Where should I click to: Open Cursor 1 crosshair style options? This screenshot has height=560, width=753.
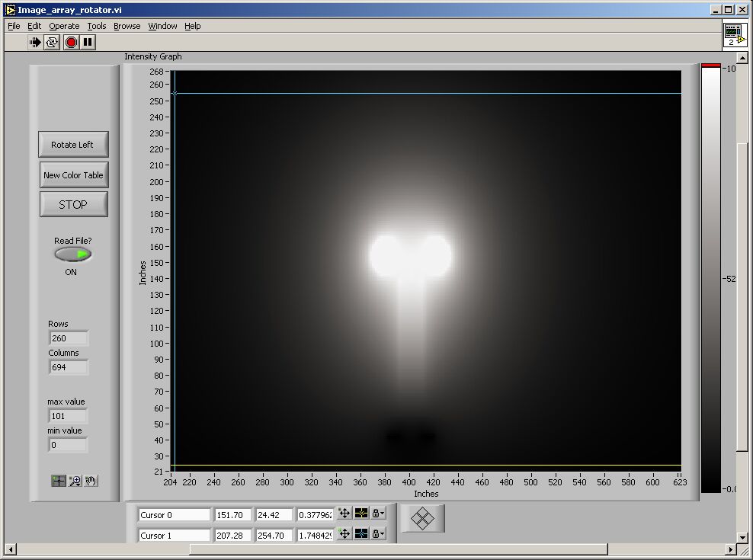361,535
